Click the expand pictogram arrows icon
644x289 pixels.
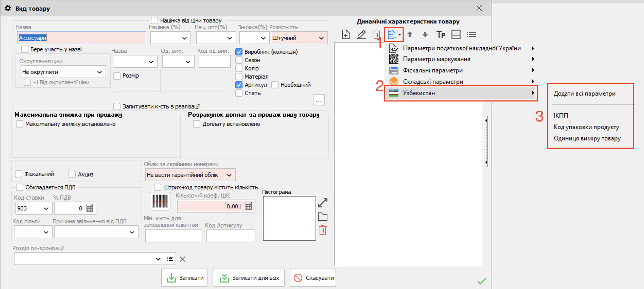[323, 203]
